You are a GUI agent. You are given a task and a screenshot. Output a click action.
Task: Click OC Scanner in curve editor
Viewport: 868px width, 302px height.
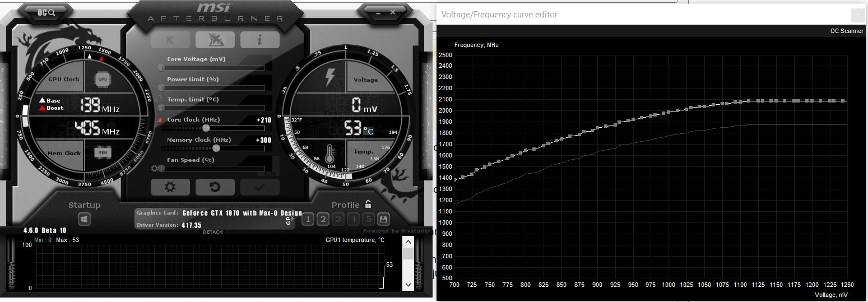tap(847, 31)
